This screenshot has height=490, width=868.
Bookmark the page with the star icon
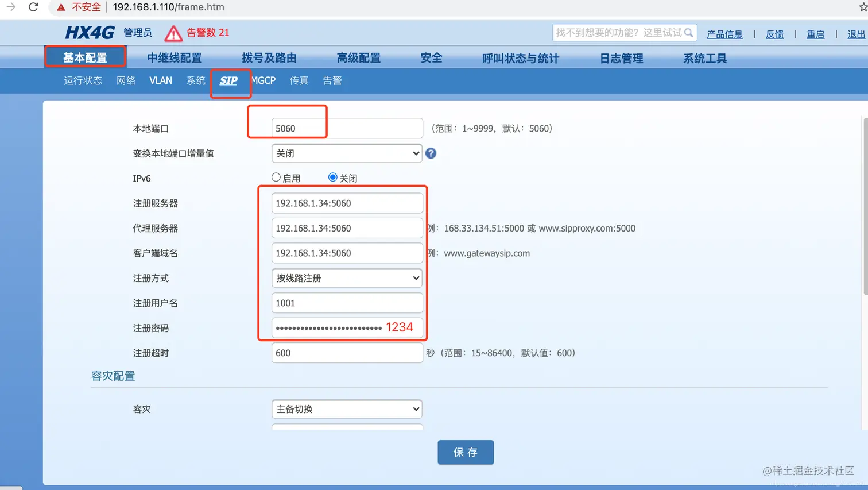pos(863,7)
